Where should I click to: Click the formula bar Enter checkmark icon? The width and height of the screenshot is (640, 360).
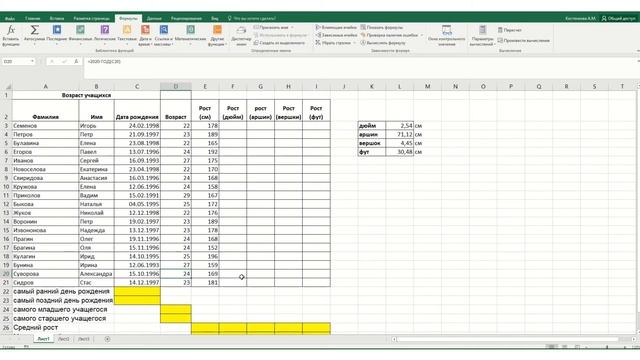point(64,61)
